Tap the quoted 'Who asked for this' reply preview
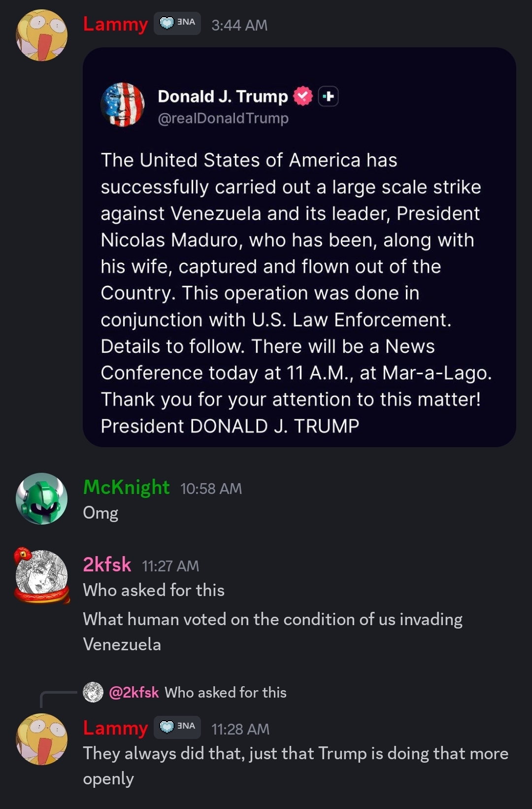The width and height of the screenshot is (532, 809). 226,692
